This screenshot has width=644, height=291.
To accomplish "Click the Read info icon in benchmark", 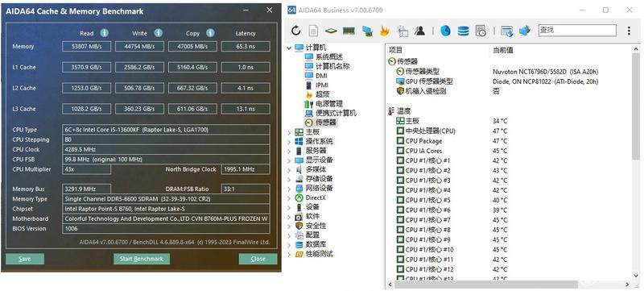I will [x=105, y=33].
